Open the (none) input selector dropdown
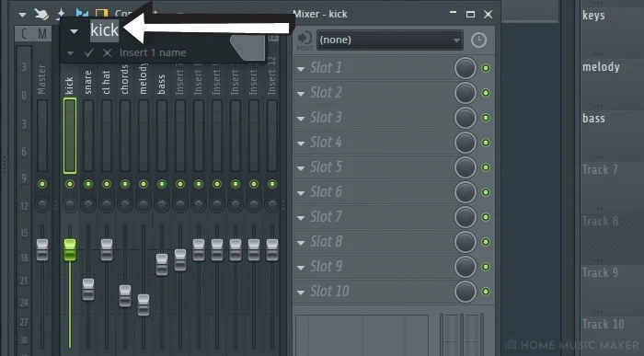This screenshot has height=356, width=644. [390, 40]
